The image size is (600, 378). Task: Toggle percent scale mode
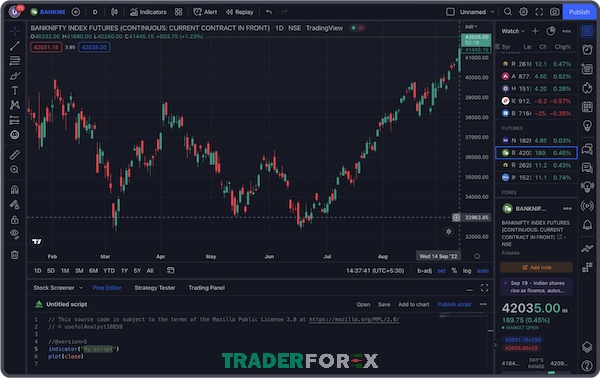[x=454, y=270]
